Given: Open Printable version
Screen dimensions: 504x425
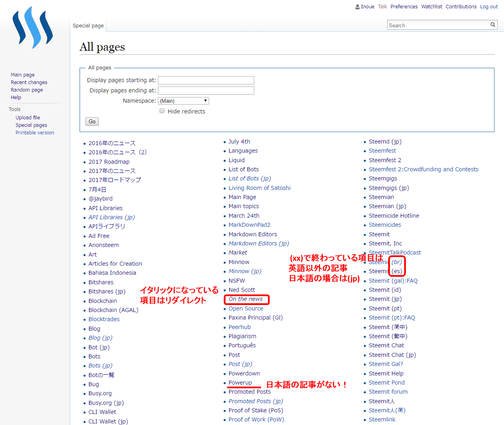Looking at the screenshot, I should (x=35, y=133).
